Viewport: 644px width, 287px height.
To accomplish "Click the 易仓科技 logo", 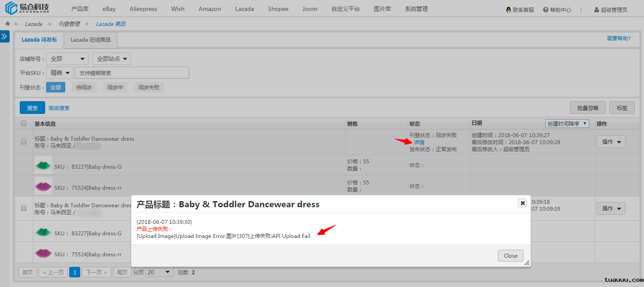I will (x=27, y=9).
